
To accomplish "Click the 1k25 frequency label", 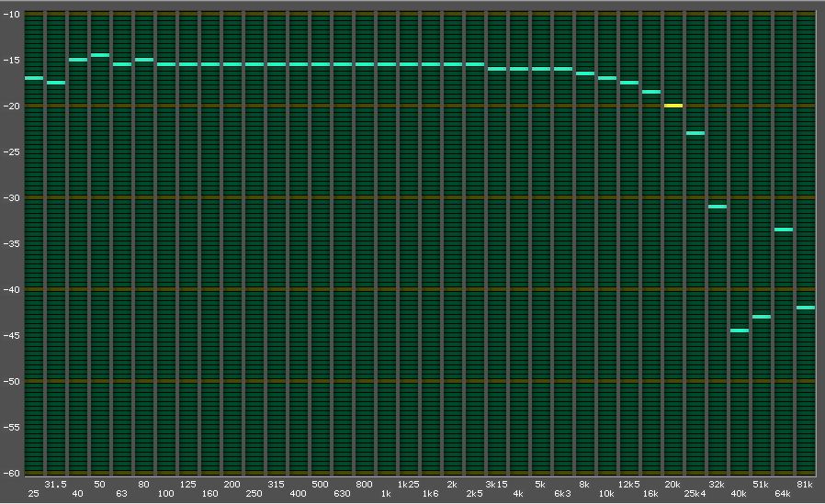I will 408,485.
